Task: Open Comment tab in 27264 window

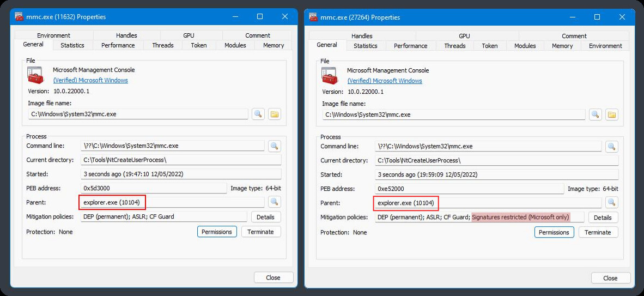Action: pos(574,36)
